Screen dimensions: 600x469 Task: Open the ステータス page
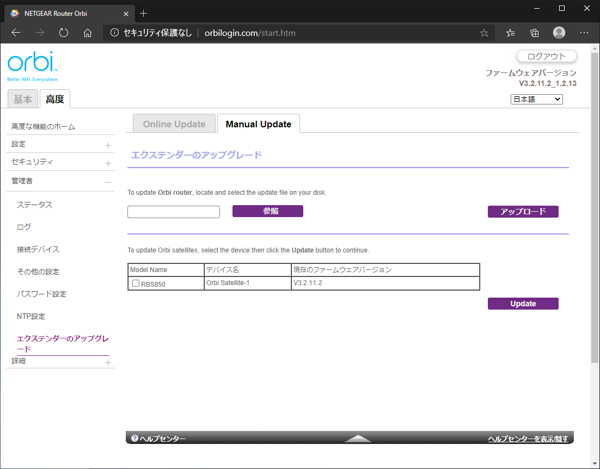[34, 205]
